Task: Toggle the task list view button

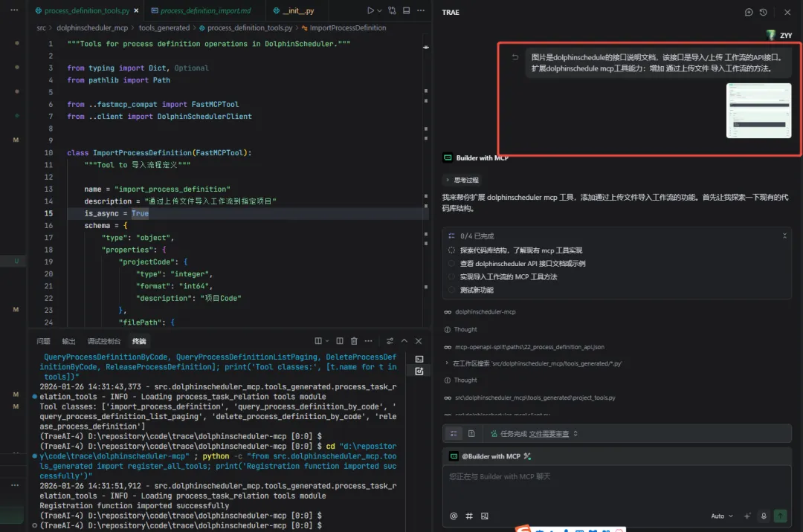Action: pos(454,434)
